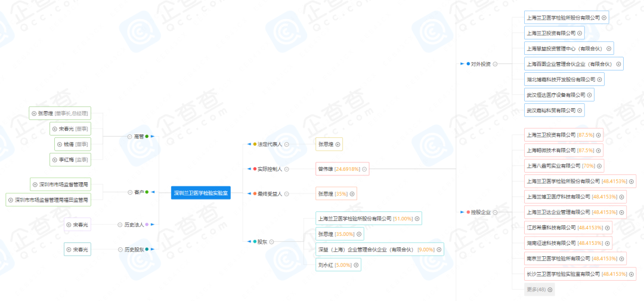Expand plus icon of 张思煌 董事长,总经理 node
This screenshot has width=644, height=301.
click(34, 113)
